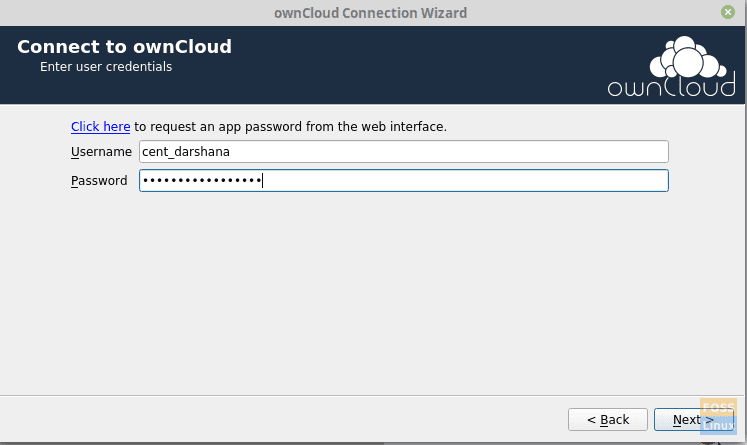747x445 pixels.
Task: Click the Password label
Action: pos(99,181)
